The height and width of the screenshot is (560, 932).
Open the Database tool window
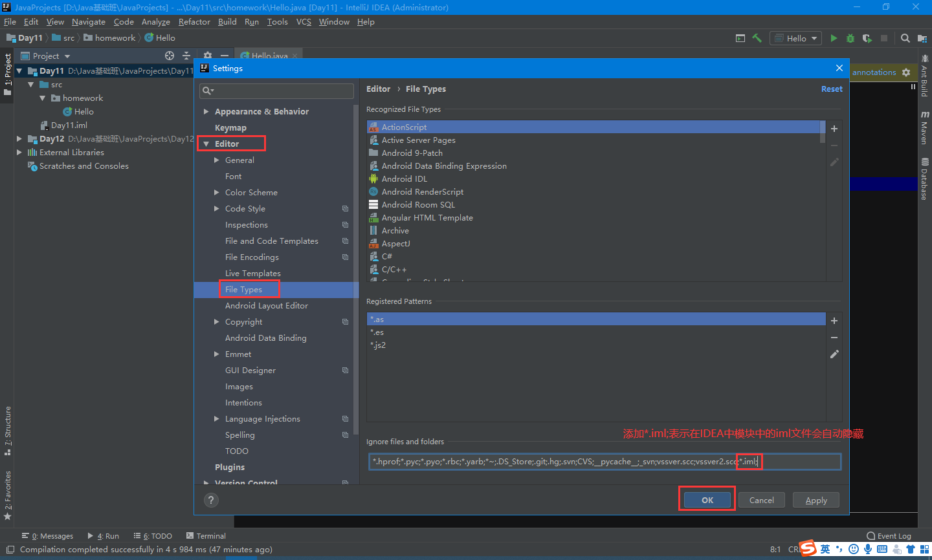pyautogui.click(x=924, y=179)
